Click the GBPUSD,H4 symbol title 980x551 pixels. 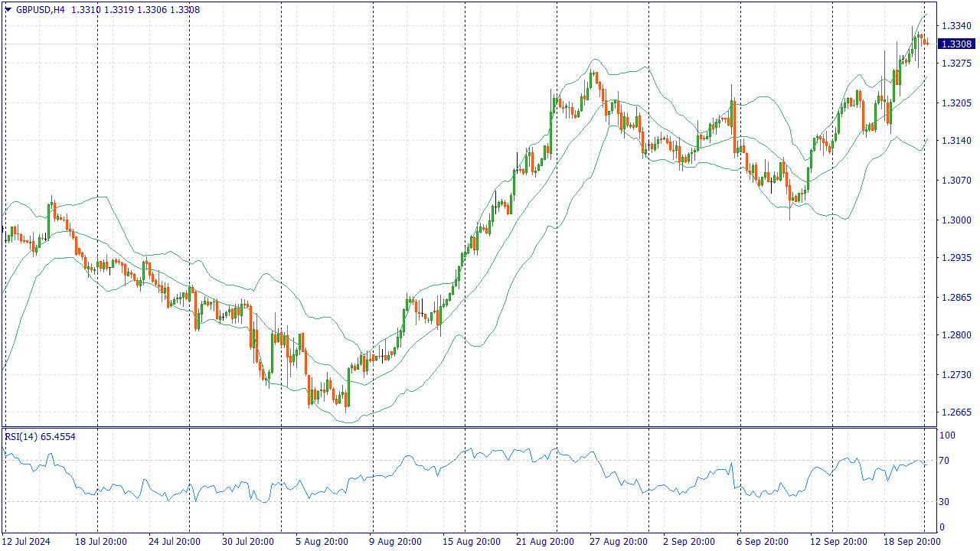click(x=41, y=10)
